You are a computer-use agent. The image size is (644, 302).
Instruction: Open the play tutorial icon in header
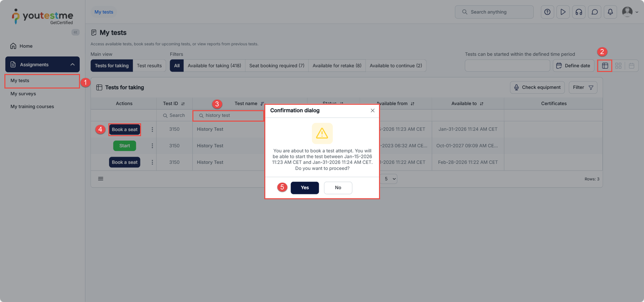pyautogui.click(x=563, y=12)
